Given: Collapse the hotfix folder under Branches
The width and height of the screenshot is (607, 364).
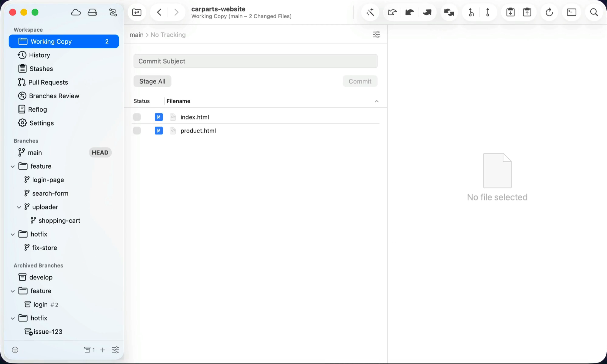Looking at the screenshot, I should coord(13,234).
